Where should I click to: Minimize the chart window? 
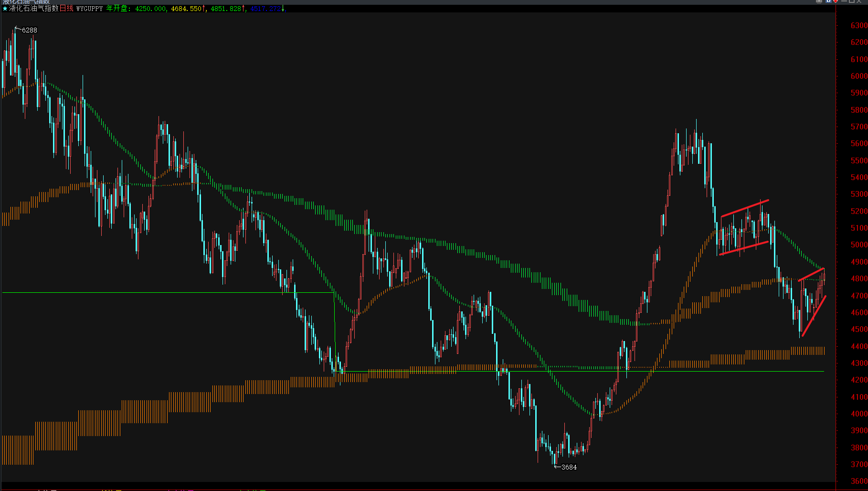point(844,1)
